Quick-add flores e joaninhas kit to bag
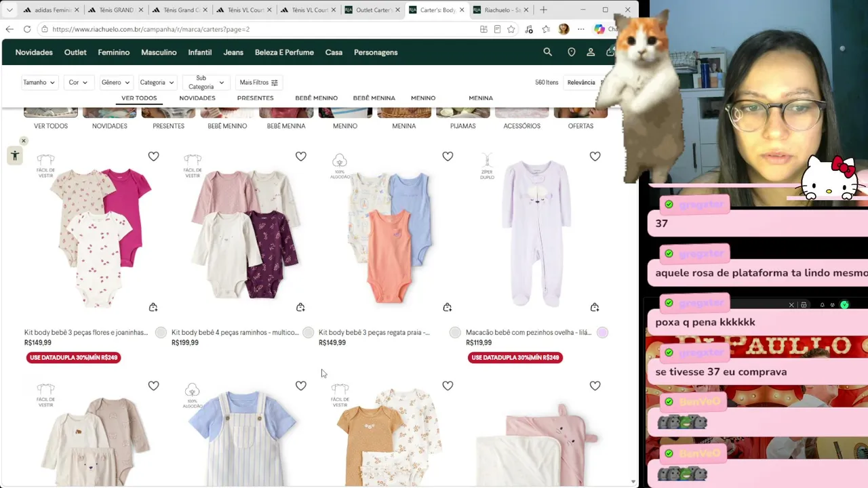Screen dimensions: 868x488 (153, 307)
